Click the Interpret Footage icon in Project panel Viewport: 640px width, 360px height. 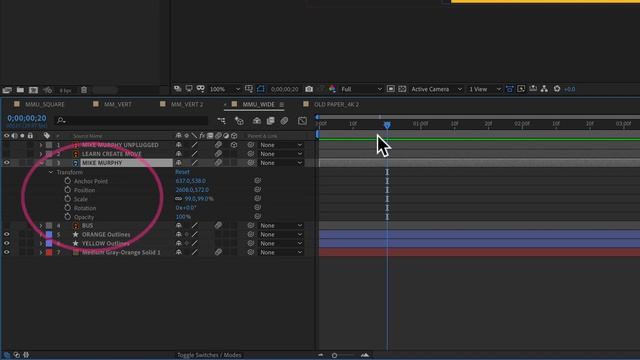click(7, 90)
